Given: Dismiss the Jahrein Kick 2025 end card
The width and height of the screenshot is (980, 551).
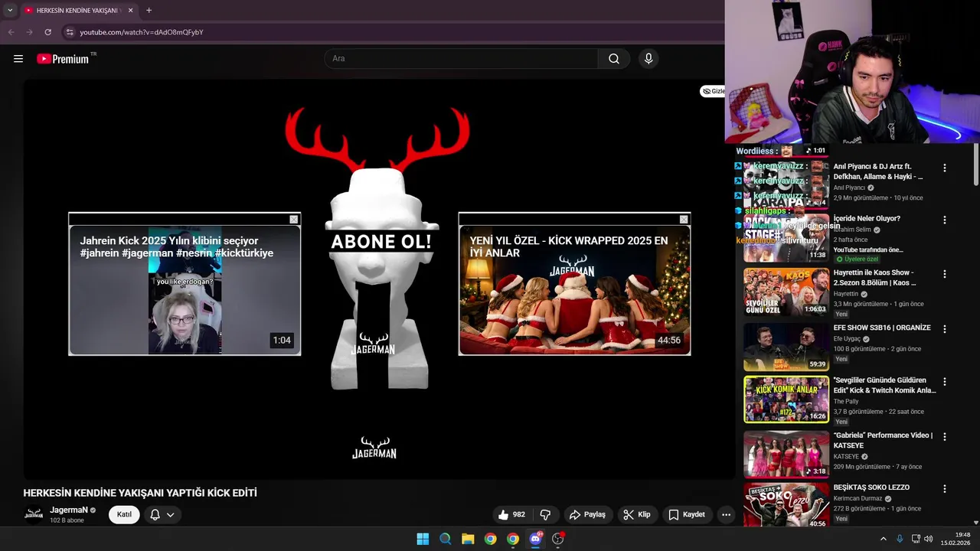Looking at the screenshot, I should click(294, 220).
